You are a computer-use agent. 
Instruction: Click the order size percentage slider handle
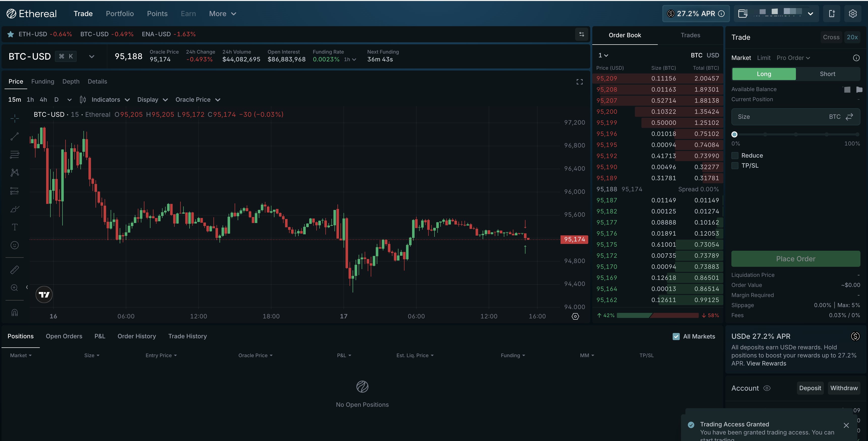[735, 134]
